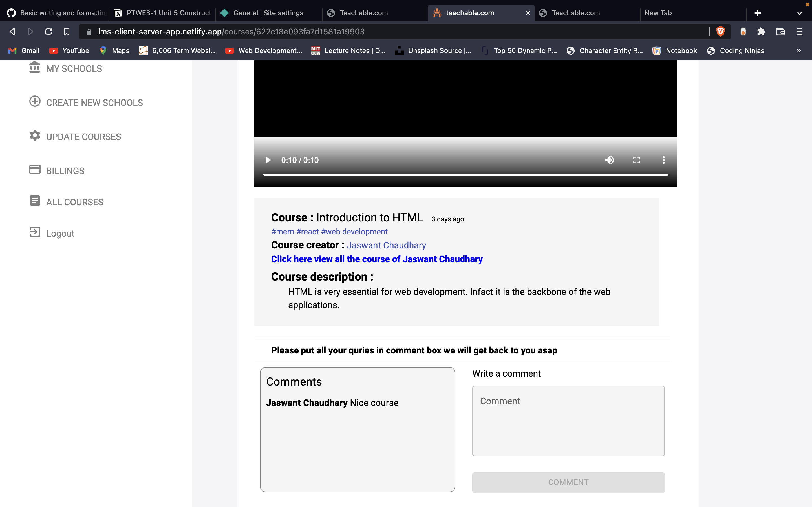This screenshot has height=507, width=812.
Task: Open the Brave Shields icon
Action: click(x=721, y=31)
